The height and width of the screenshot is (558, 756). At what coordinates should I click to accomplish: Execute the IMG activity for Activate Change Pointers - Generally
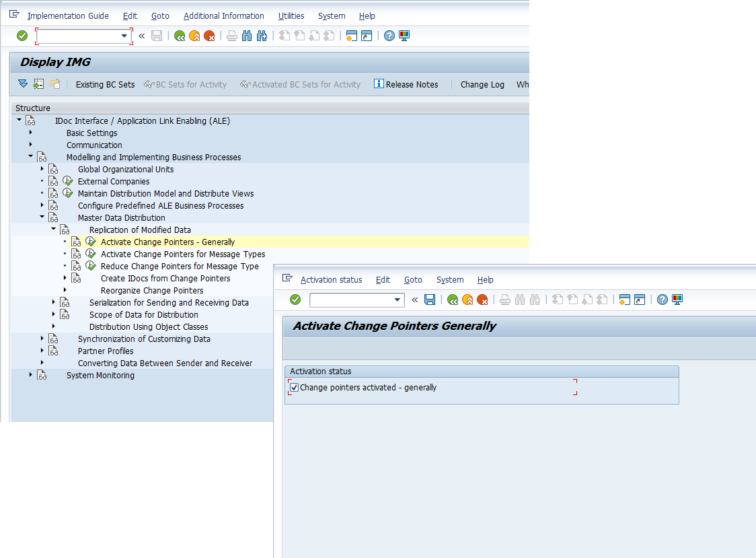pyautogui.click(x=91, y=242)
